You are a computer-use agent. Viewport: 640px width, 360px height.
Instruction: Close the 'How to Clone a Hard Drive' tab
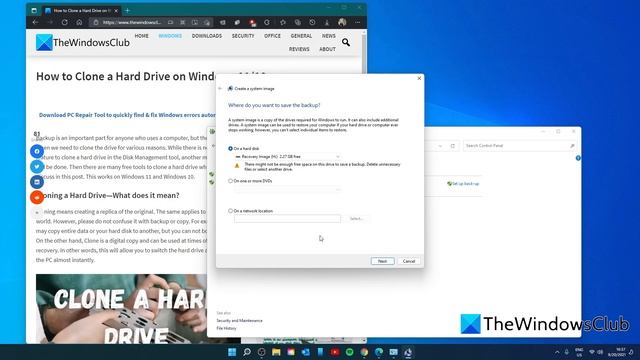point(116,11)
